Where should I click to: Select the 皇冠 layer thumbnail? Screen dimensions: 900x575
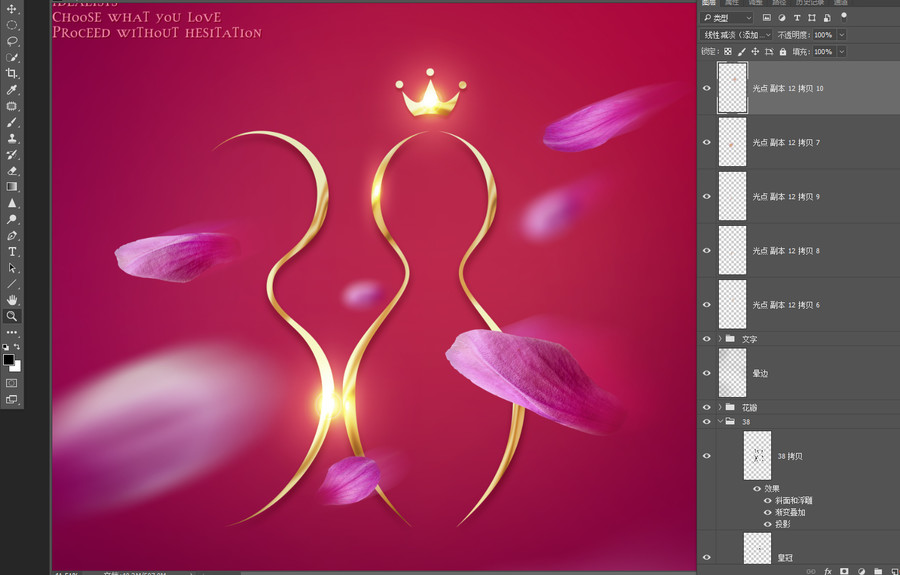[x=757, y=549]
